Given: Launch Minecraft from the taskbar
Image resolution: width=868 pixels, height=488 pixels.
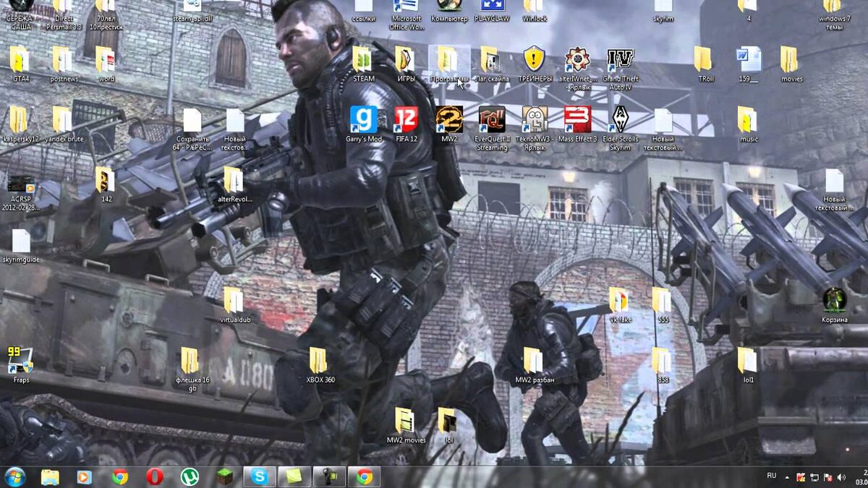Looking at the screenshot, I should point(225,477).
